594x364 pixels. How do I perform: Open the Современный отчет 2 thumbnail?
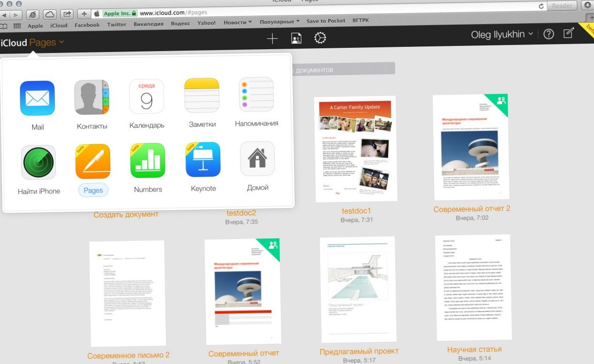click(470, 147)
